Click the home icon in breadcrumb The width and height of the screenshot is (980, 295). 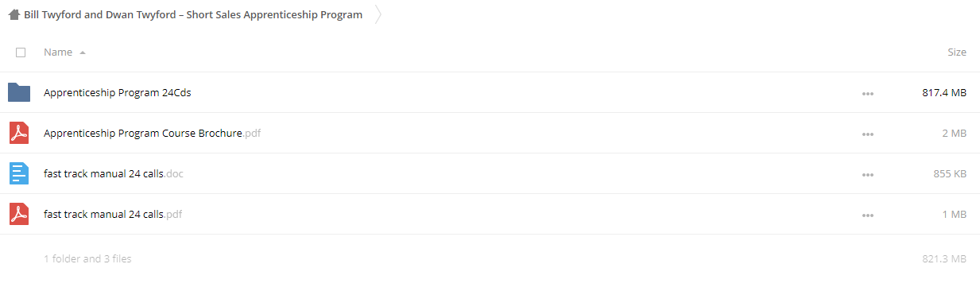pos(14,14)
